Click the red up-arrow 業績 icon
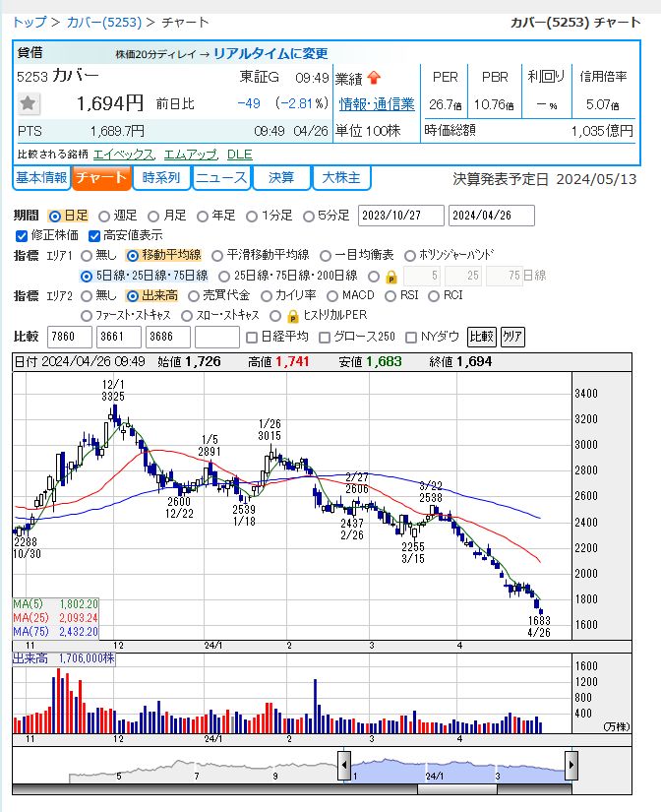661x812 pixels. click(374, 78)
